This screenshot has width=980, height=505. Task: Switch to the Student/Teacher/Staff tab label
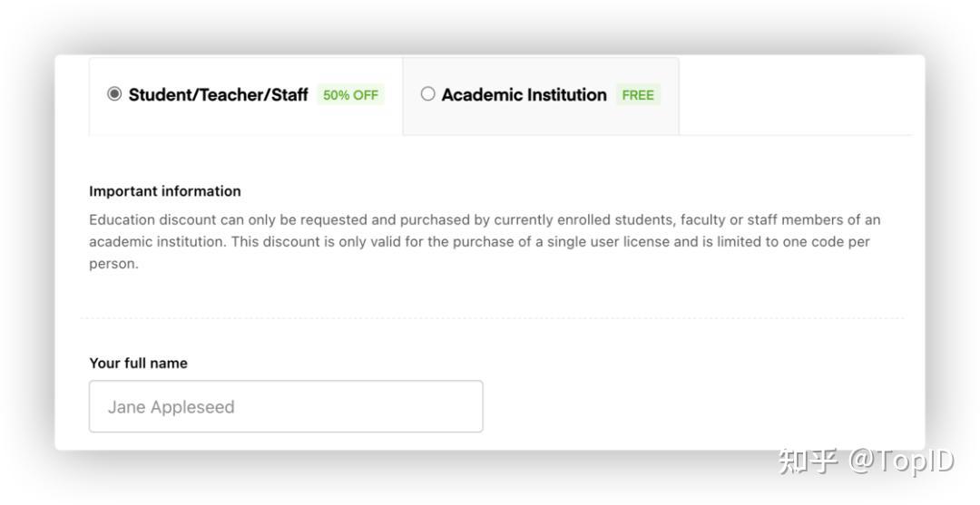(x=218, y=95)
